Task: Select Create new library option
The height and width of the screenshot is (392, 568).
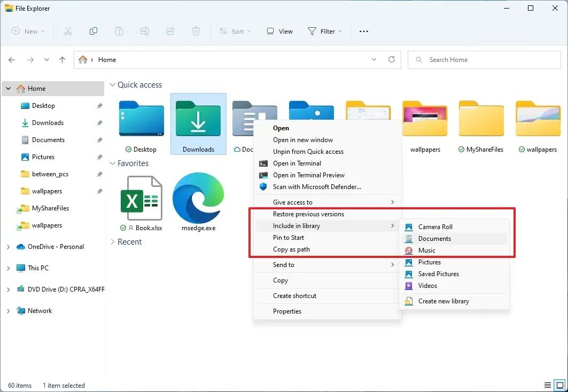Action: [443, 301]
